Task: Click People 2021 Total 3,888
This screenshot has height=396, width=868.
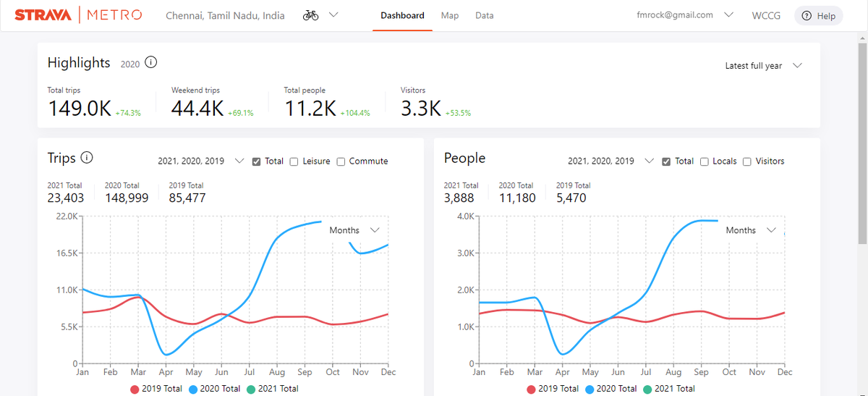Action: [459, 198]
